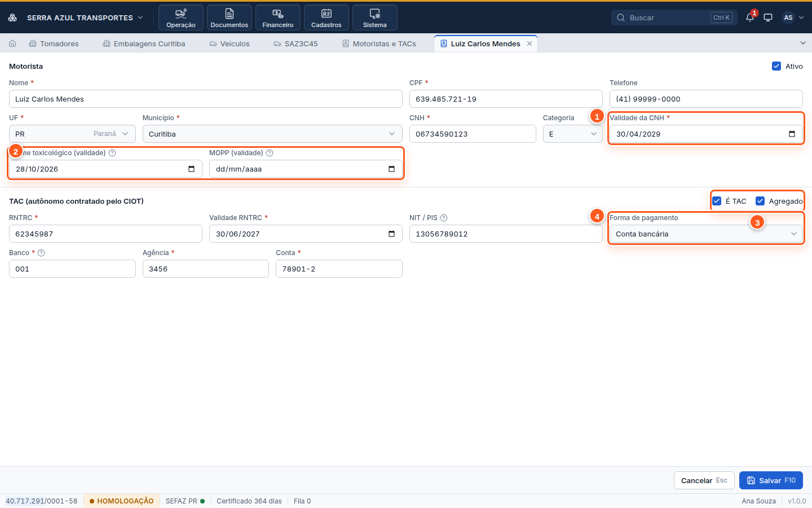Image resolution: width=812 pixels, height=508 pixels.
Task: Switch to the Embalagens Curitiba tab
Action: (144, 43)
